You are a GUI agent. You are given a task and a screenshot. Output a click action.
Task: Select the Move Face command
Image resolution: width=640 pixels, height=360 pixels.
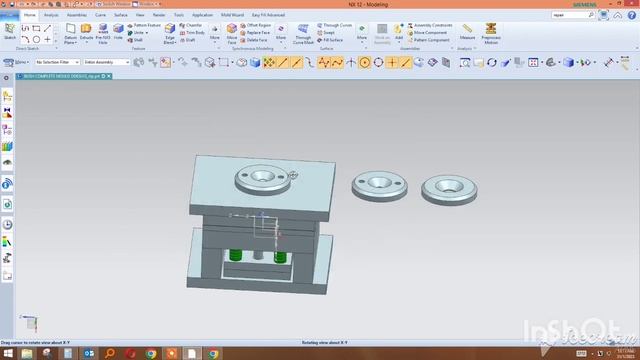[232, 33]
